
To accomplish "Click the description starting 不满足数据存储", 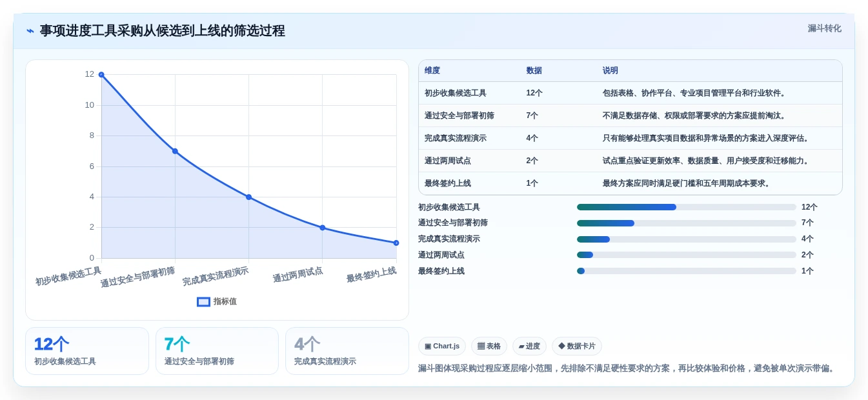I will 694,115.
